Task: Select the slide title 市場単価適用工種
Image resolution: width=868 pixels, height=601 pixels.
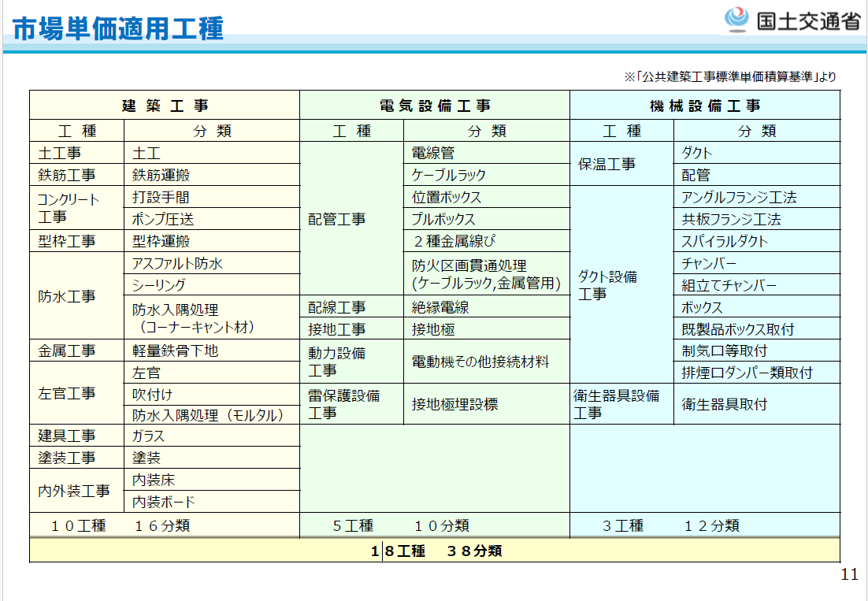Action: tap(118, 29)
